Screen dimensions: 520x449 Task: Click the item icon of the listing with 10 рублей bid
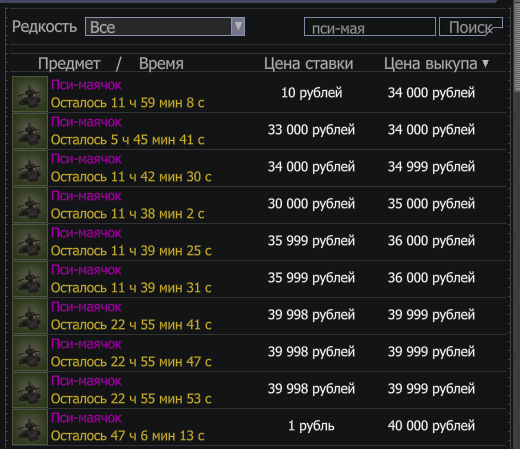tap(30, 94)
